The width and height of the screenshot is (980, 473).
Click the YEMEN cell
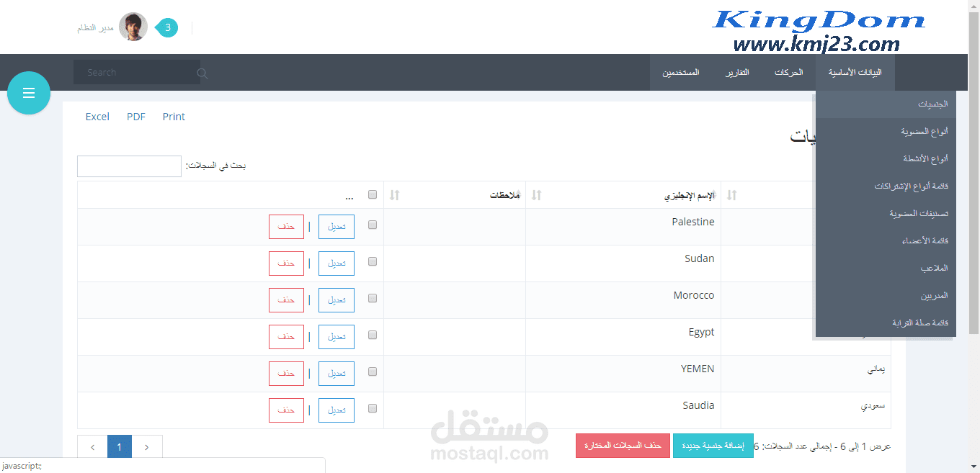point(623,374)
